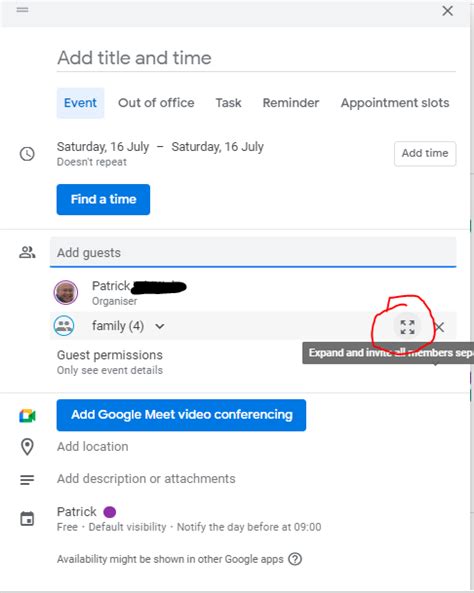Switch to the Out of office tab
474x593 pixels.
156,103
